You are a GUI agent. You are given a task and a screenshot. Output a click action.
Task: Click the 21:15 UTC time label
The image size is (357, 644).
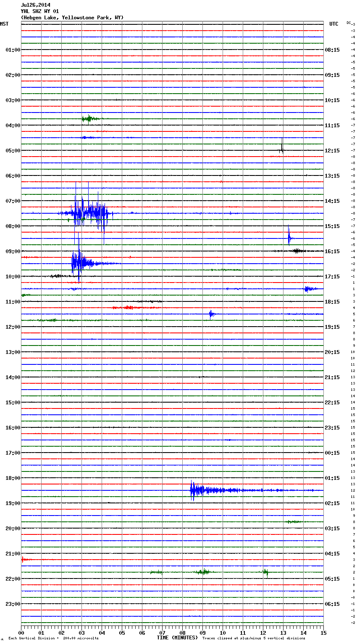pyautogui.click(x=332, y=377)
